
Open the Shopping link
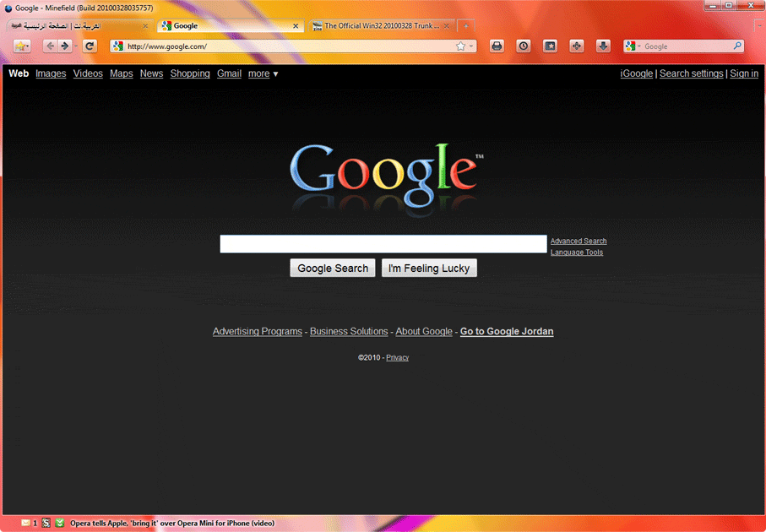click(x=190, y=73)
